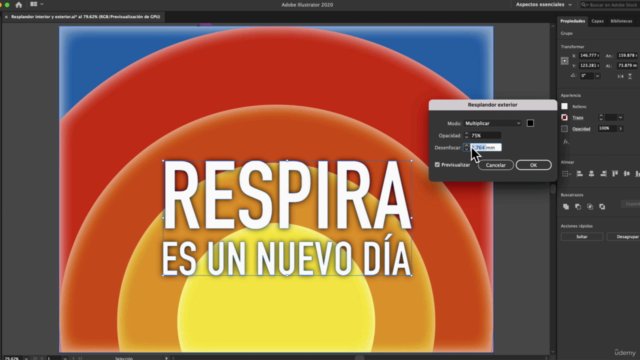Open the Align To selection dropdown icon
The height and width of the screenshot is (360, 640).
pyautogui.click(x=566, y=174)
